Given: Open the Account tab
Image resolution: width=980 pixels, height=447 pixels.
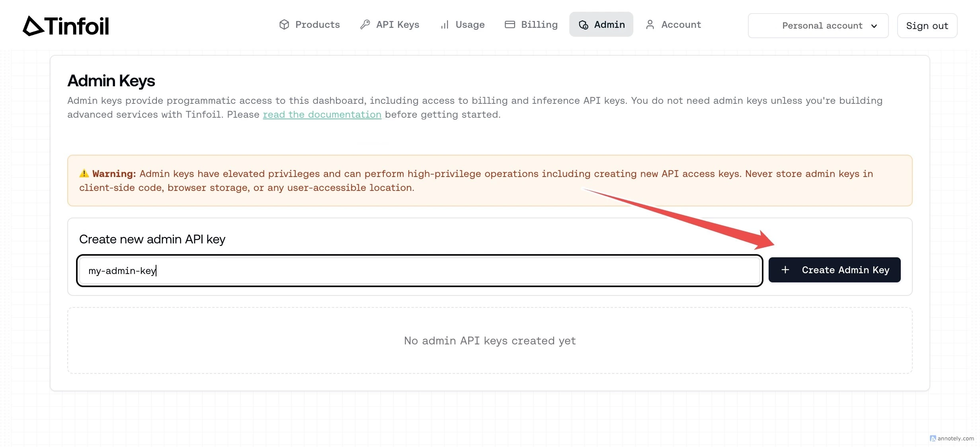Looking at the screenshot, I should click(673, 25).
